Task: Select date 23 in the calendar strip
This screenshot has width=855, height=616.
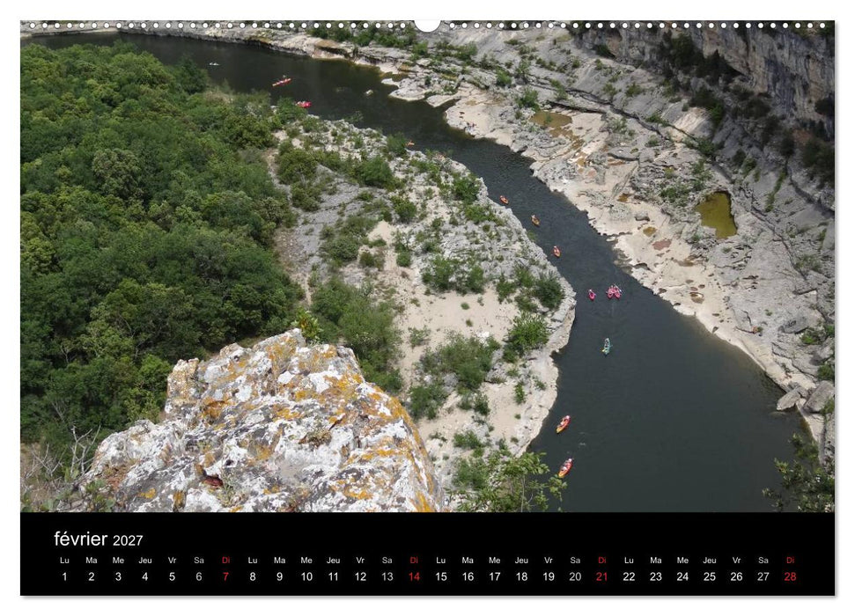Action: coord(656,576)
